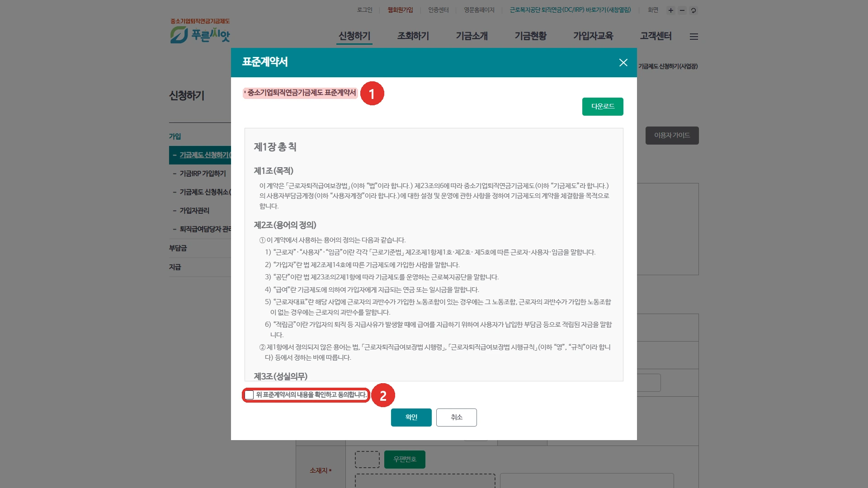This screenshot has height=488, width=868.
Task: Click 취소 to cancel the dialog
Action: (x=456, y=418)
